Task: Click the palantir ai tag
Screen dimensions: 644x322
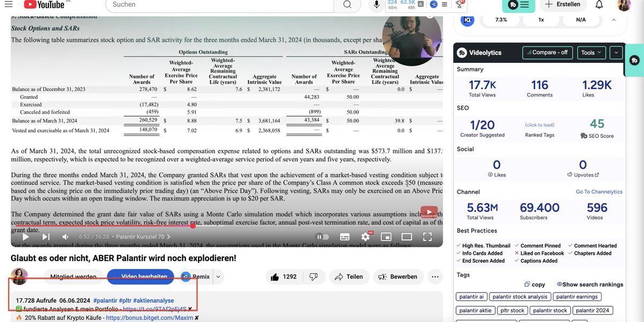Action: [x=471, y=297]
